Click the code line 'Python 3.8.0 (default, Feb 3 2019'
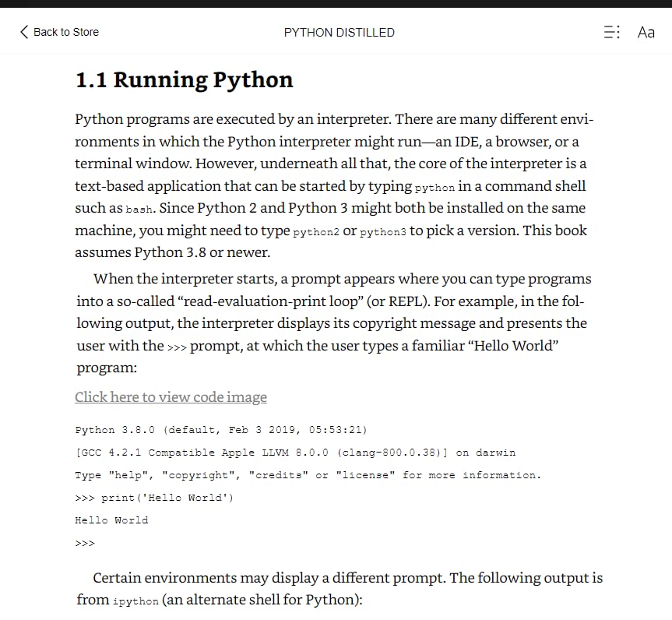 [x=221, y=430]
